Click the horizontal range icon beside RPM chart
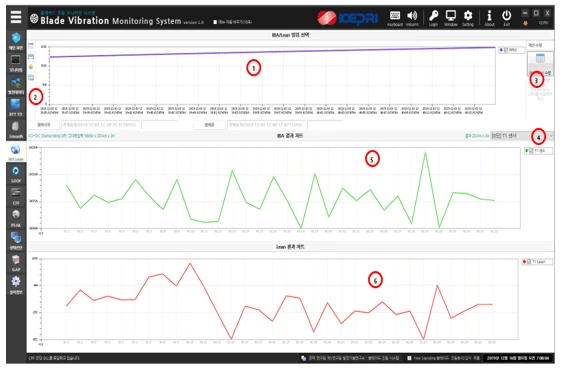 point(31,56)
